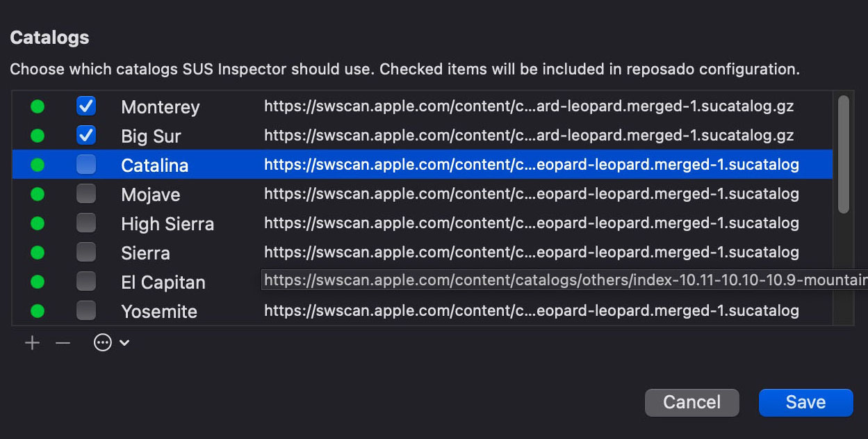Check the Mojave catalog checkbox
Viewport: 868px width, 439px height.
[86, 193]
